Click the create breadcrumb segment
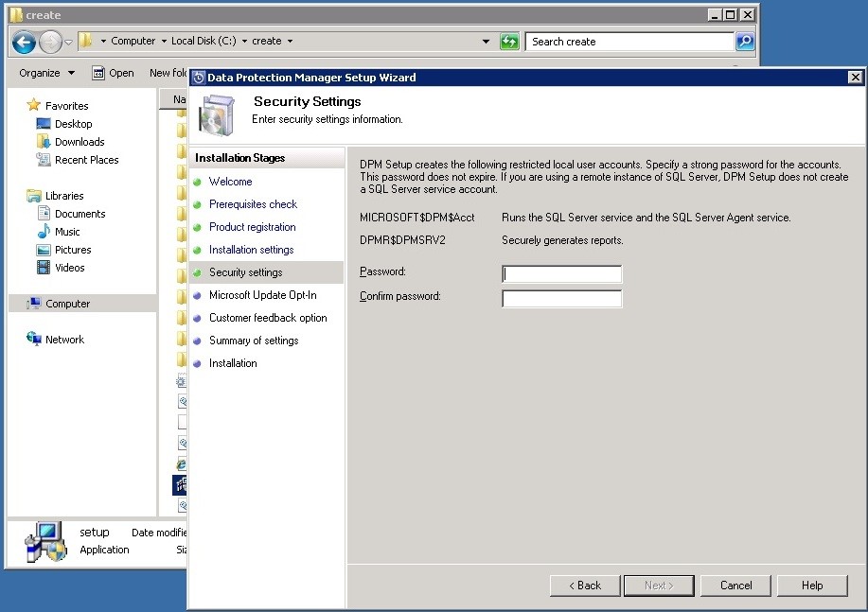Image resolution: width=868 pixels, height=612 pixels. 267,41
